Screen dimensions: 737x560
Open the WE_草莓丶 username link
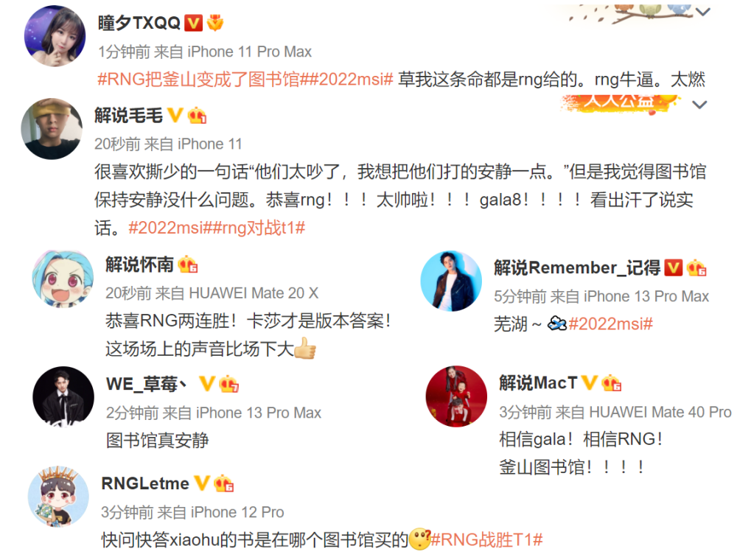(147, 384)
